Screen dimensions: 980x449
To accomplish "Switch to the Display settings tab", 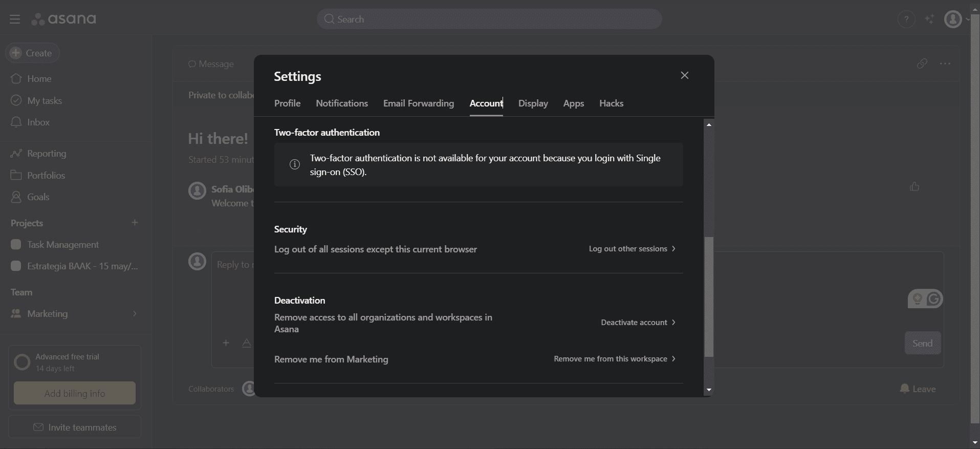I will point(533,103).
